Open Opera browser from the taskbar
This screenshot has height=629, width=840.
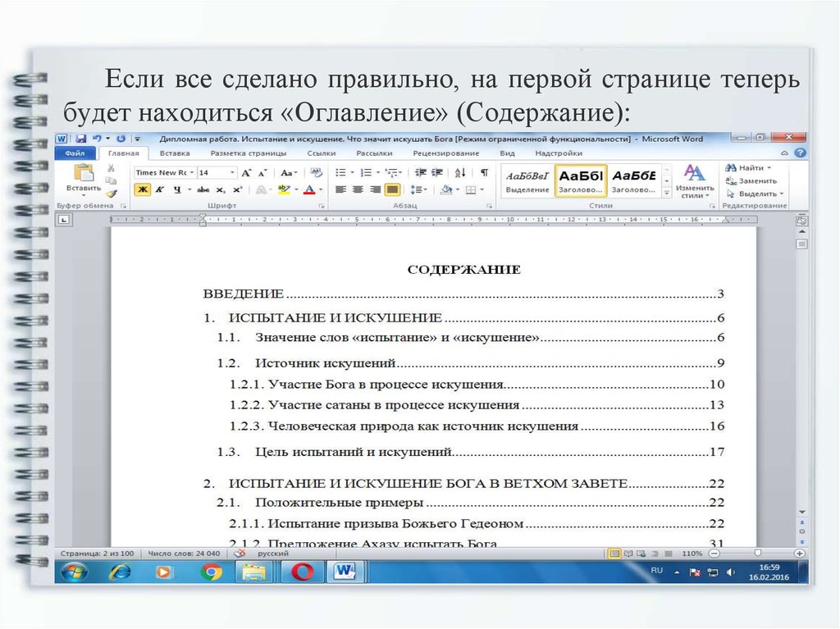[302, 571]
